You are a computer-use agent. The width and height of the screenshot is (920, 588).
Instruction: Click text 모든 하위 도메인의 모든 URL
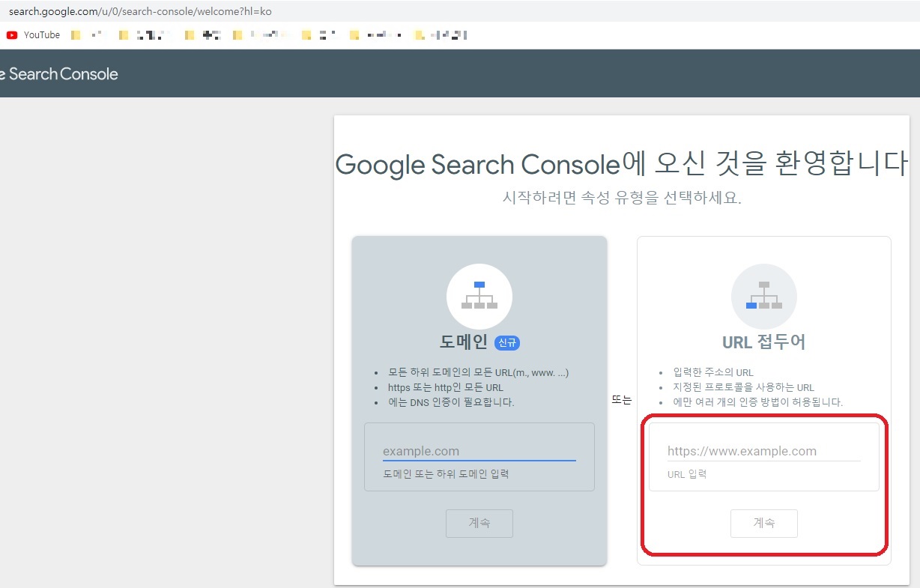click(478, 372)
